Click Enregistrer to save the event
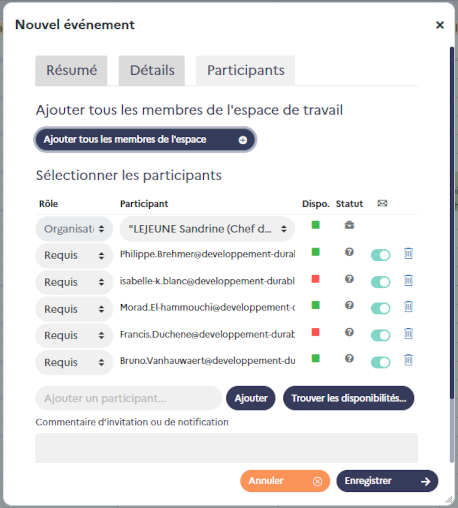Image resolution: width=458 pixels, height=508 pixels. point(387,481)
